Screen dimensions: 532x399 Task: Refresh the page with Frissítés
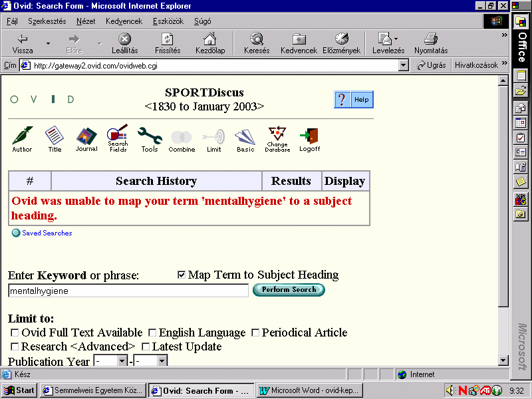click(x=168, y=43)
